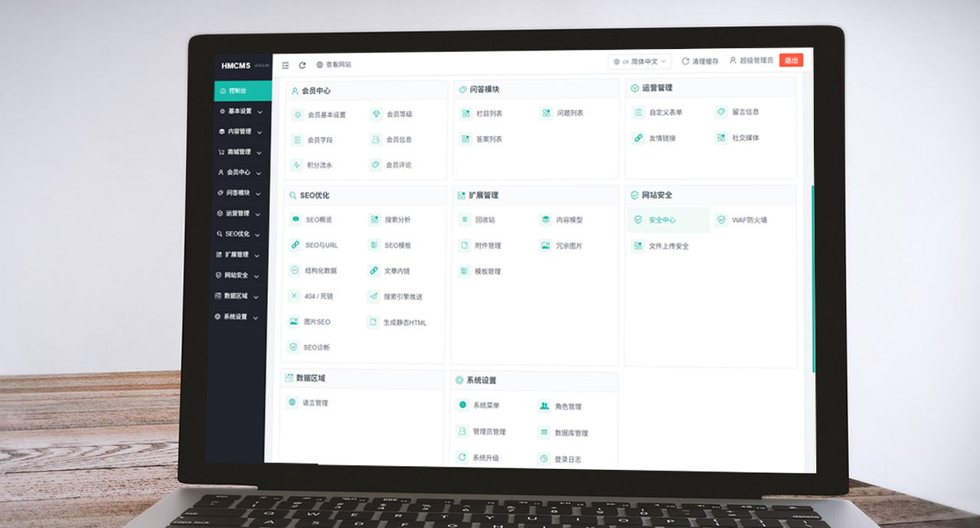Expand the 运营管理 sidebar menu
The image size is (980, 528).
239,213
